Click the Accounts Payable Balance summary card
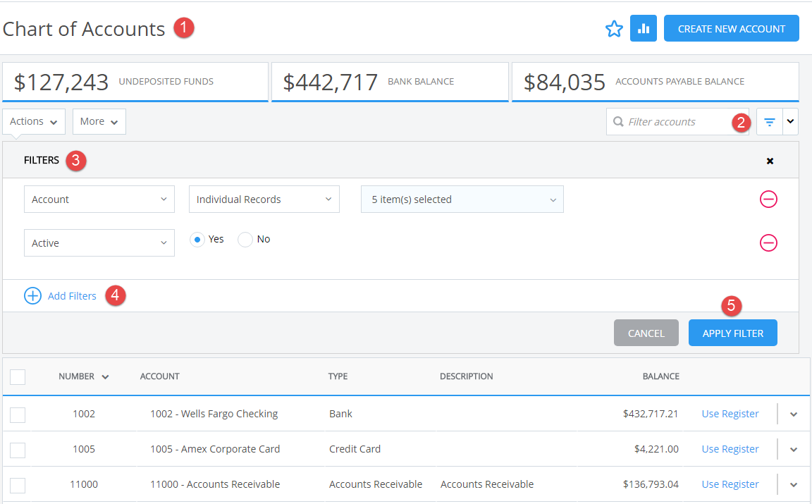This screenshot has height=504, width=812. (x=655, y=82)
